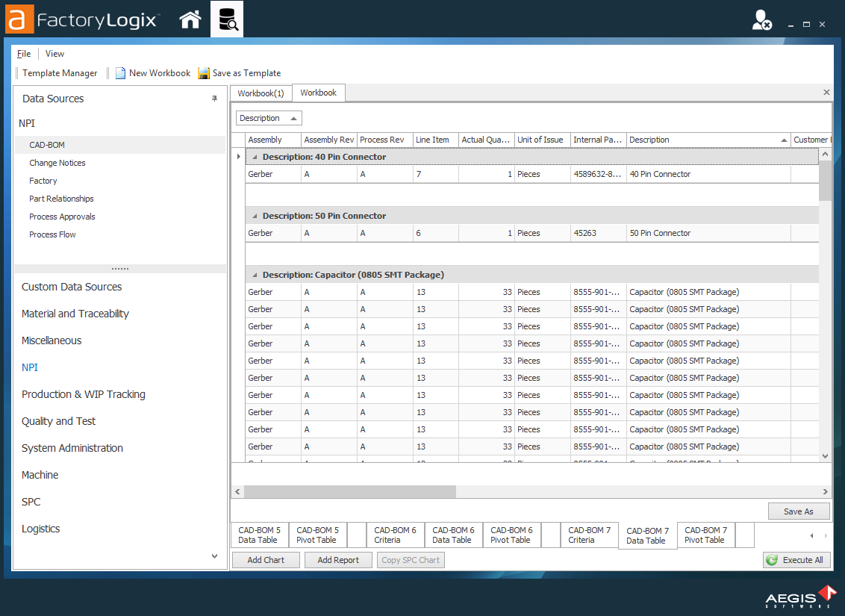Screen dimensions: 845x616
Task: Open the Description grouping dropdown
Action: click(x=269, y=117)
